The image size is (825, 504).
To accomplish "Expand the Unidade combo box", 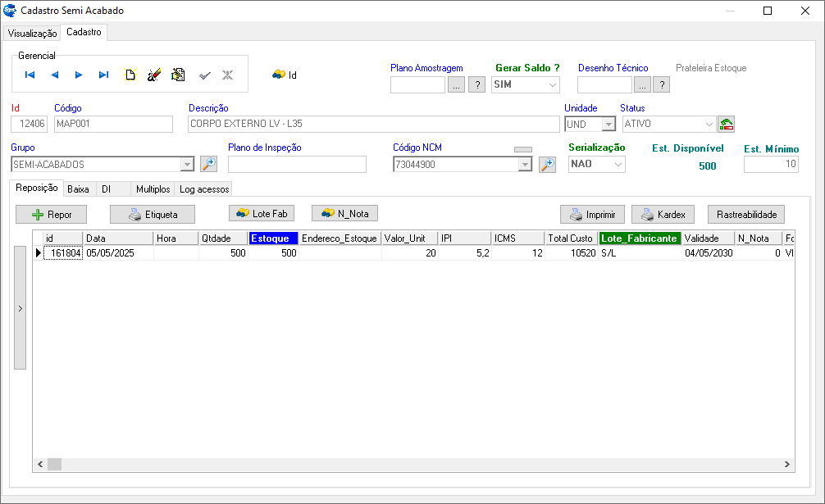I will tap(608, 124).
